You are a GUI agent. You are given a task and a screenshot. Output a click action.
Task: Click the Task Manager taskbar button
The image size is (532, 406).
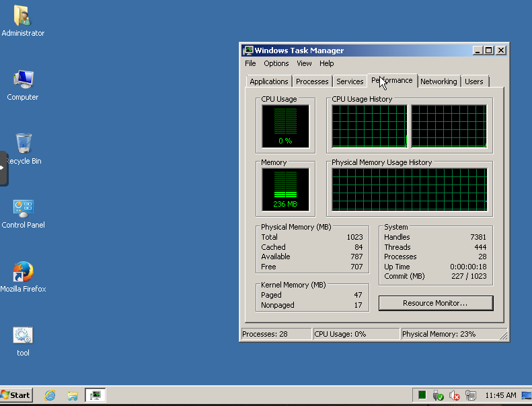tap(96, 395)
